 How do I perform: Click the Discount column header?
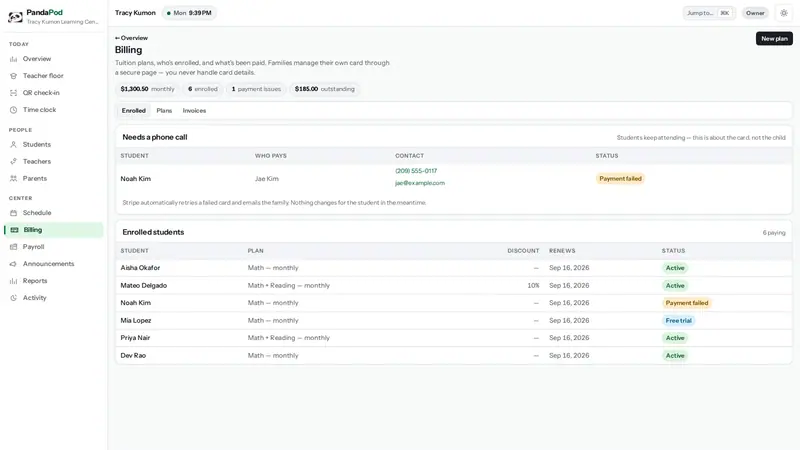click(523, 251)
